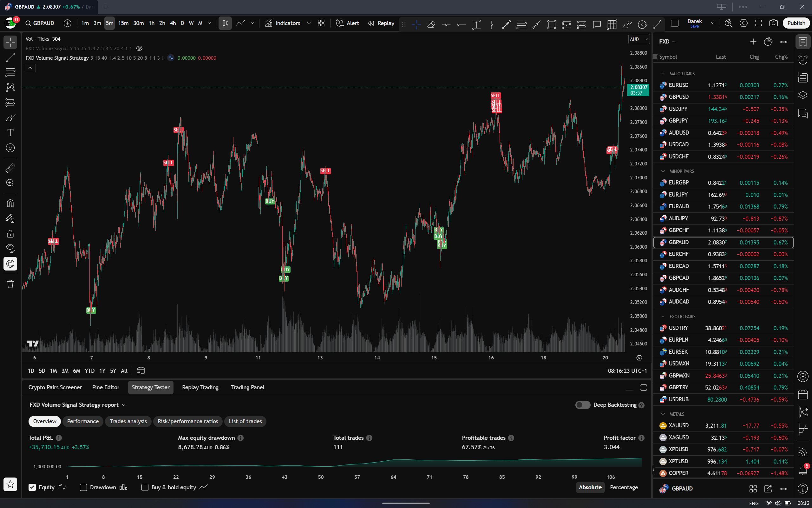
Task: Open the Indicators dialog
Action: [283, 23]
